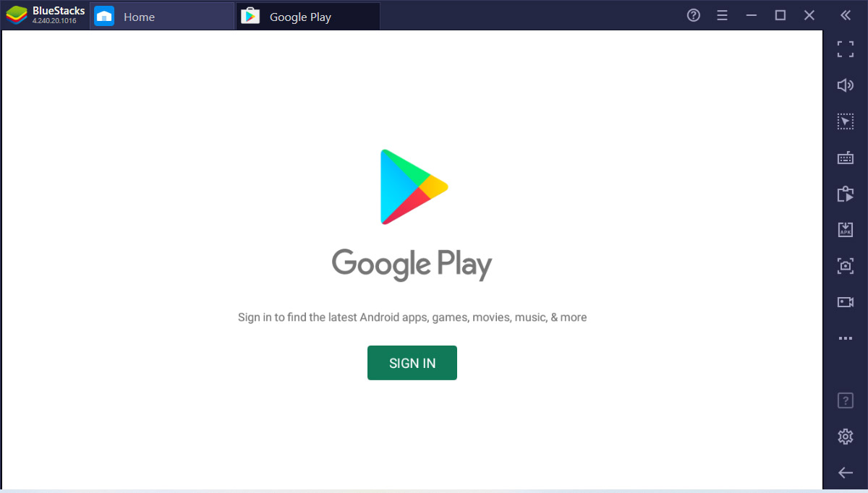Click the Home tab house icon
Viewport: 868px width, 493px height.
tap(104, 16)
